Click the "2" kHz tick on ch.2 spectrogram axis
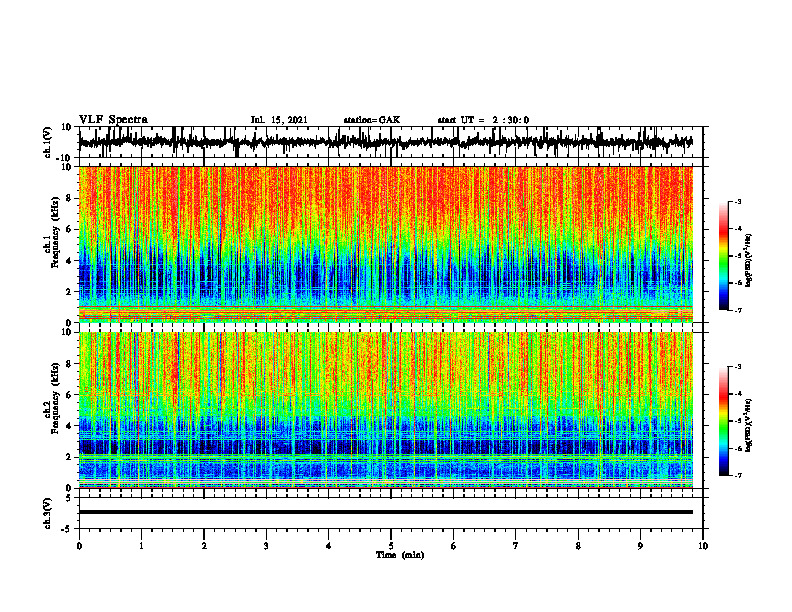792x612 pixels. tap(70, 457)
